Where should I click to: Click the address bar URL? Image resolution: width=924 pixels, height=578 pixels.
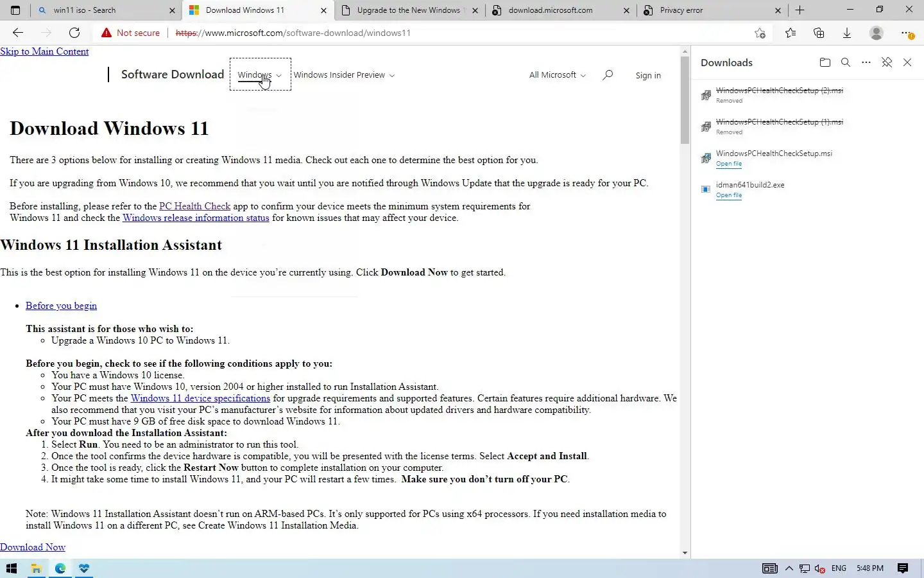coord(293,33)
